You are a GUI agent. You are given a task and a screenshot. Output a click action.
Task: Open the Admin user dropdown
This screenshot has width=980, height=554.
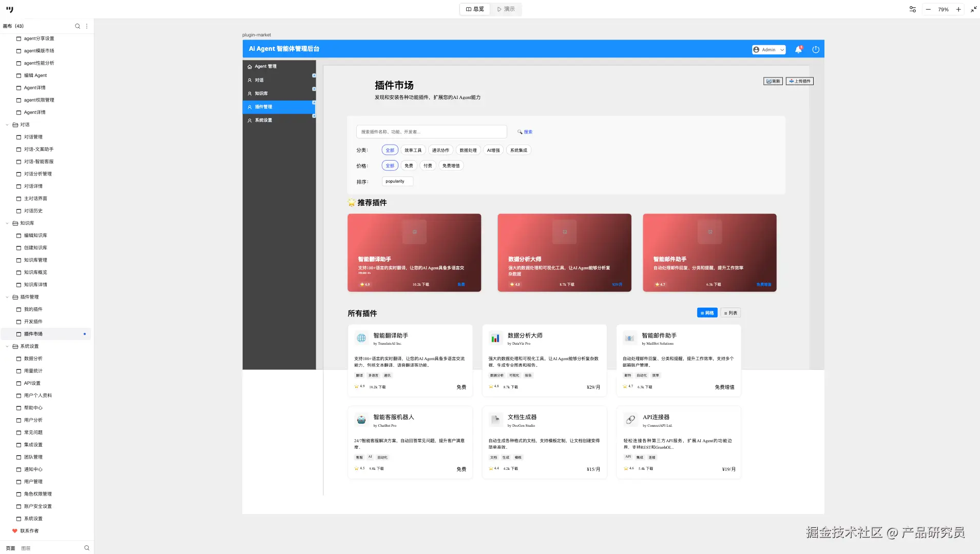(x=768, y=50)
